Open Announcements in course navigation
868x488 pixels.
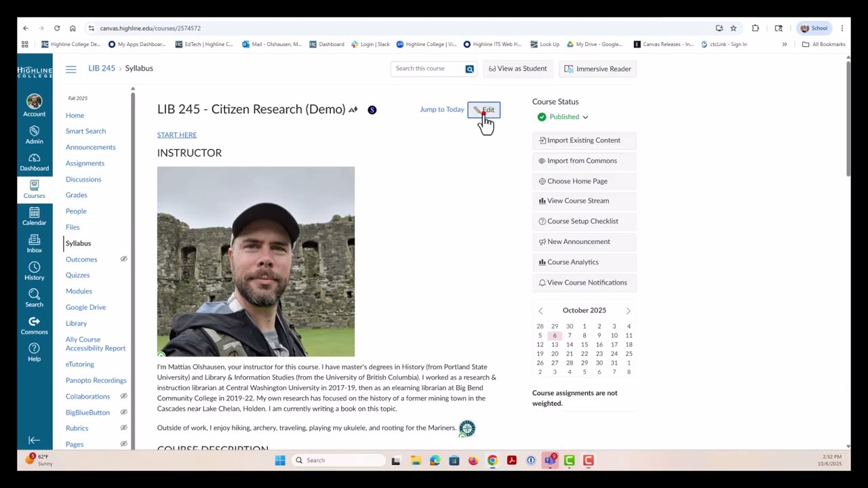[x=90, y=147]
